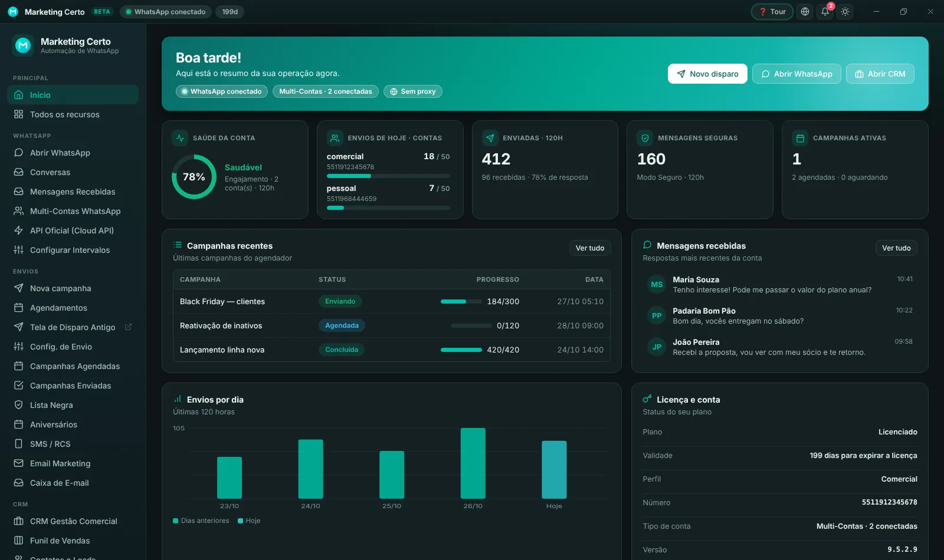Go to Conversas in sidebar
Image resolution: width=944 pixels, height=560 pixels.
73,172
